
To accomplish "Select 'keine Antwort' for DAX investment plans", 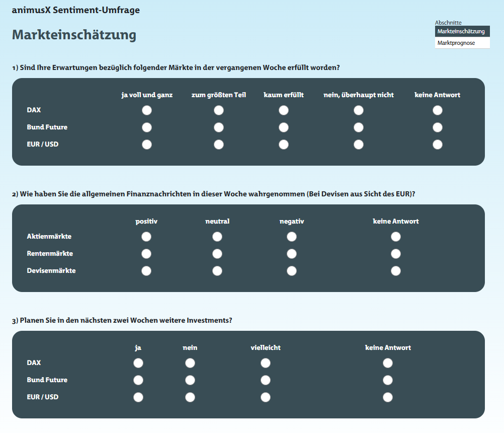I will [x=388, y=363].
